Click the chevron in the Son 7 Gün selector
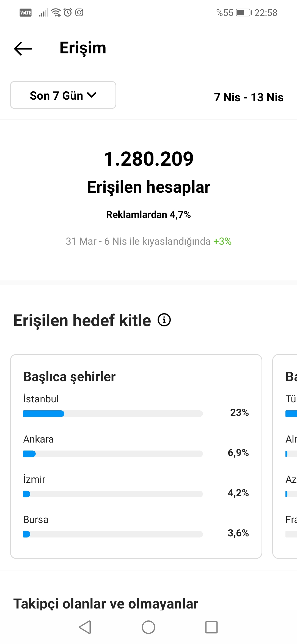The width and height of the screenshot is (297, 644). 92,95
